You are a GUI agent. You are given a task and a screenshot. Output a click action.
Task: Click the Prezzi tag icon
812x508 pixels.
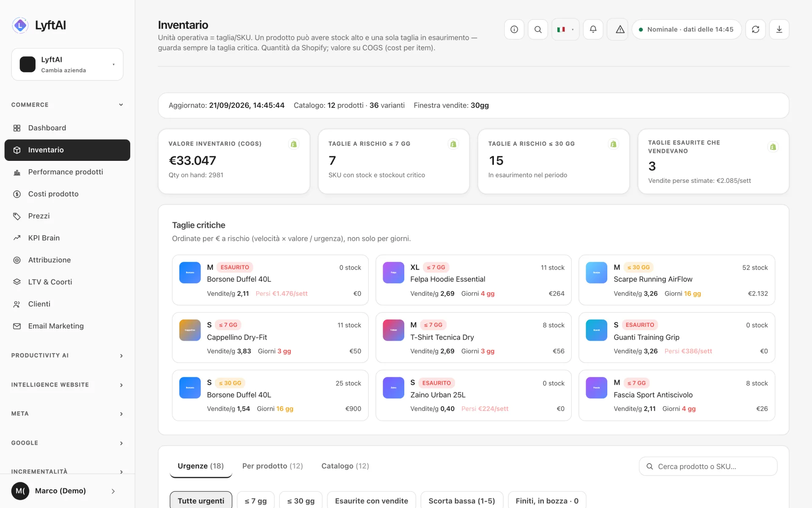click(17, 216)
